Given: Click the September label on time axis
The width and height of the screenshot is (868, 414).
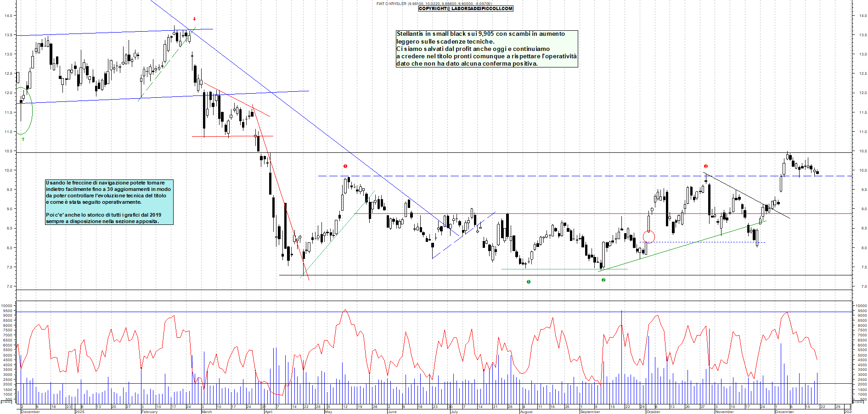Looking at the screenshot, I should pyautogui.click(x=590, y=412).
